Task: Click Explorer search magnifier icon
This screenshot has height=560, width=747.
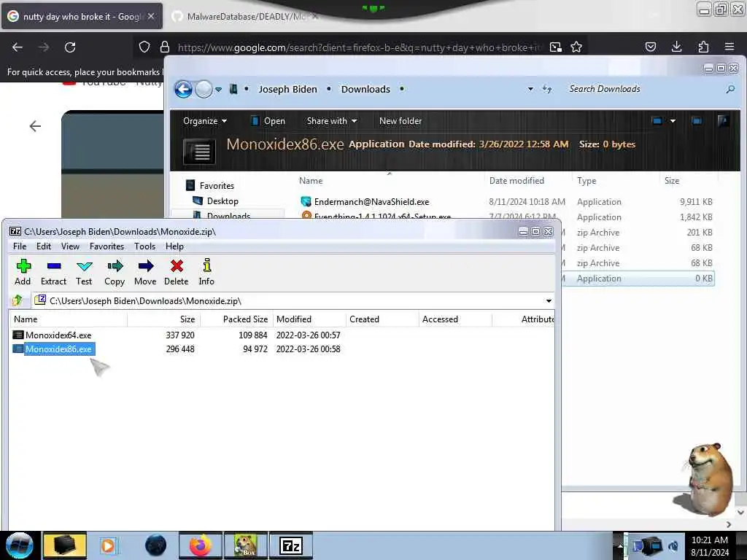Action: [729, 89]
